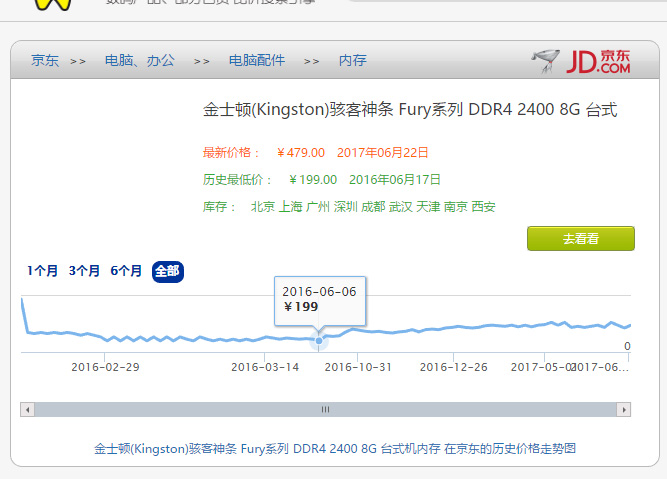This screenshot has width=667, height=479.
Task: Select 北京 in the stock city list
Action: coord(262,207)
